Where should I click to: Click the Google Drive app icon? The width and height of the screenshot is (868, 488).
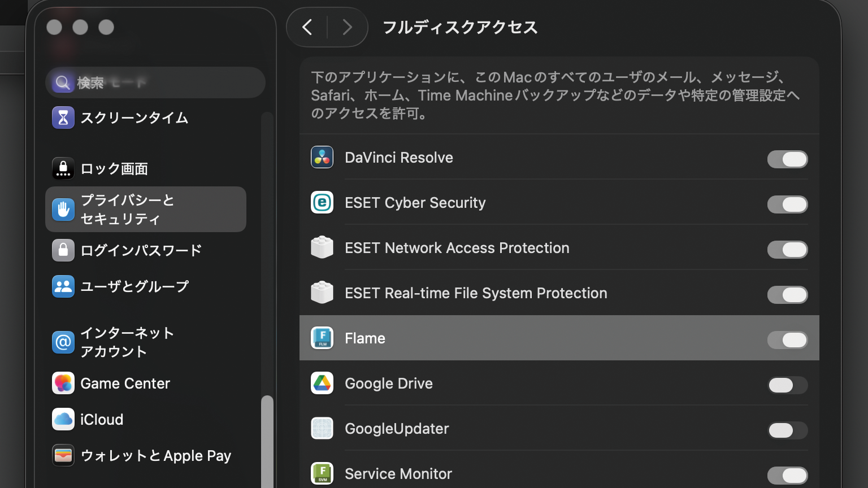[x=322, y=384]
